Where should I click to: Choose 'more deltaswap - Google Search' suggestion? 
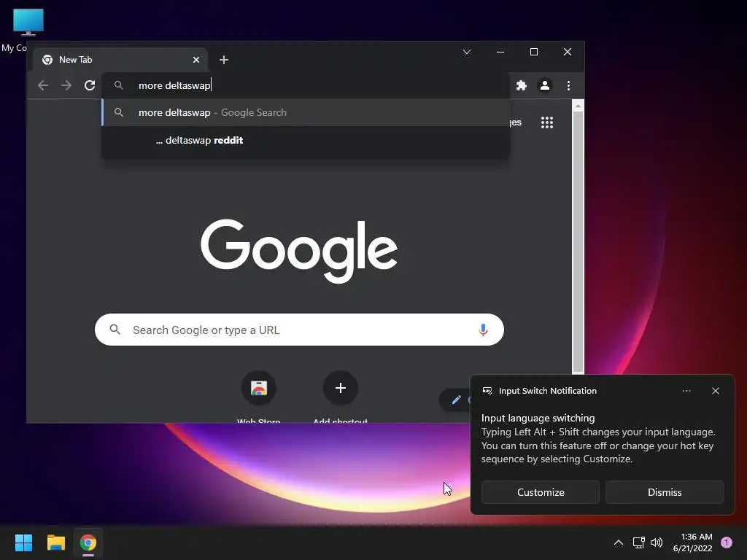[x=306, y=112]
